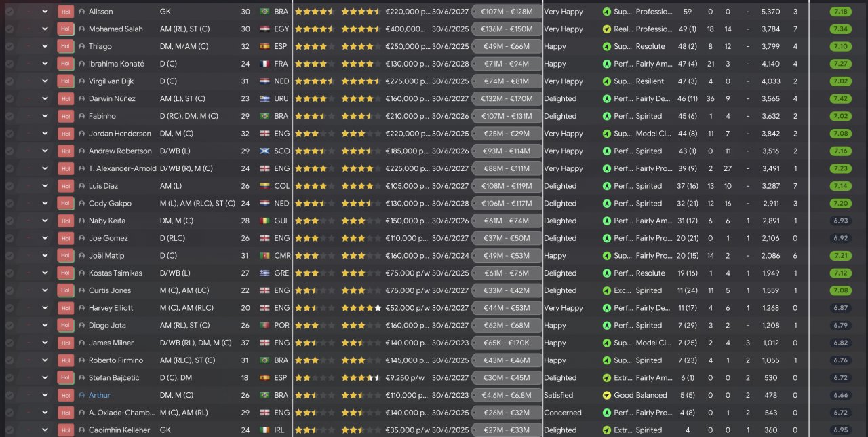Open Arthur's player profile link
Viewport: 868px width, 437px height.
(x=99, y=396)
